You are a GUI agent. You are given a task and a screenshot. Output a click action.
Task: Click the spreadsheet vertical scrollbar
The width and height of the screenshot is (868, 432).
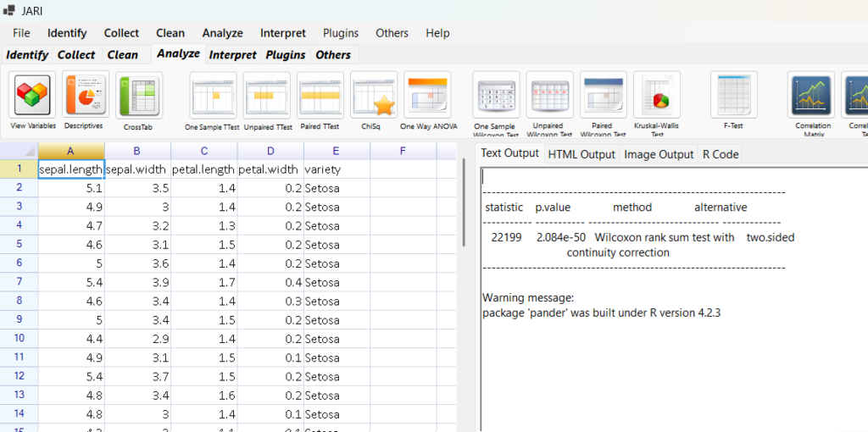[463, 203]
